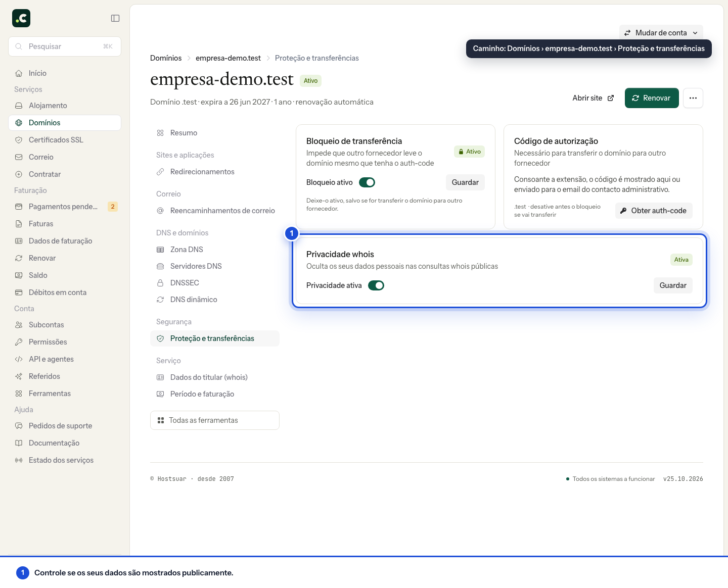The image size is (728, 588).
Task: Click the code icon next to API e agentes
Action: coord(19,359)
